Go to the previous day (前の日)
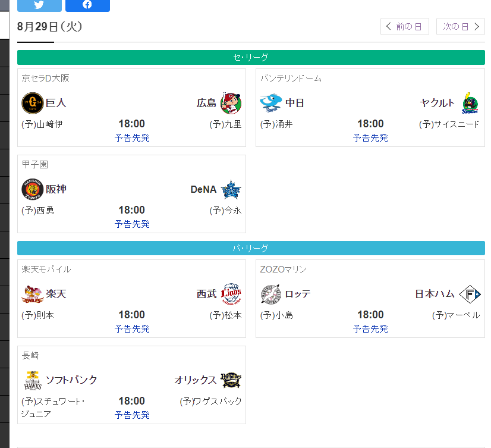The image size is (491, 448). click(405, 26)
